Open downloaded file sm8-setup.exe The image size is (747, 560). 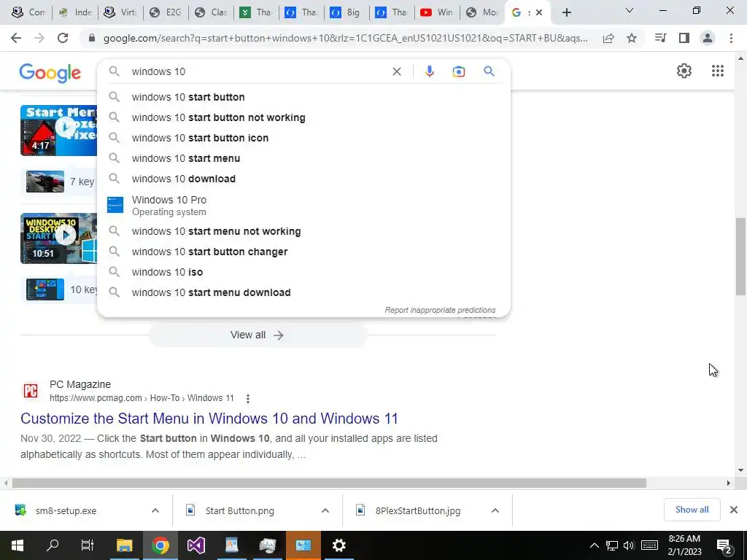[66, 510]
